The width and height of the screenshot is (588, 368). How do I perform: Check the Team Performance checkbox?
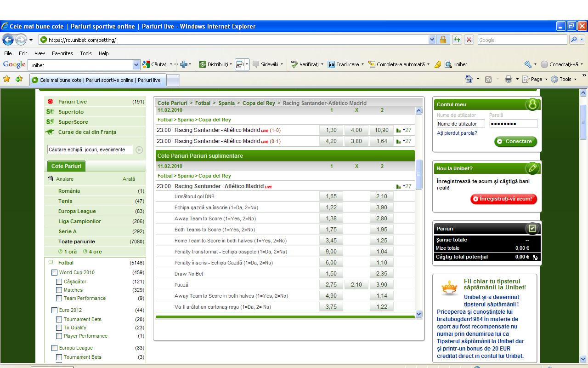point(59,298)
